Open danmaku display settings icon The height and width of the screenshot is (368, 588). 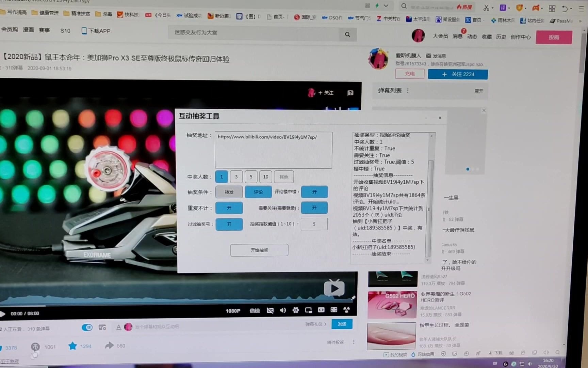(x=102, y=327)
